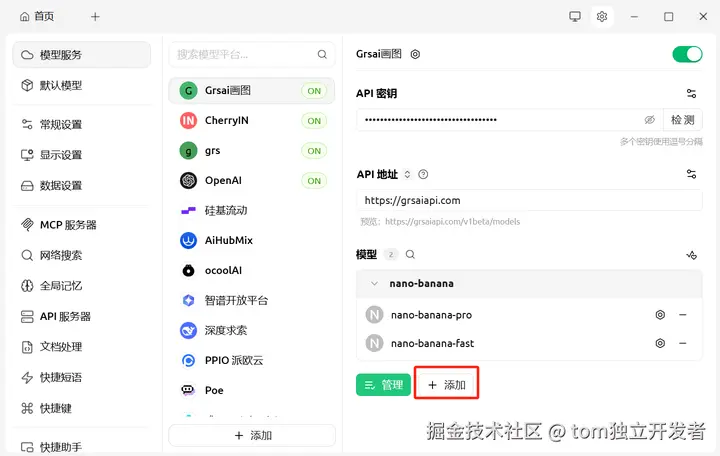
Task: Show API key with eye icon
Action: click(x=649, y=120)
